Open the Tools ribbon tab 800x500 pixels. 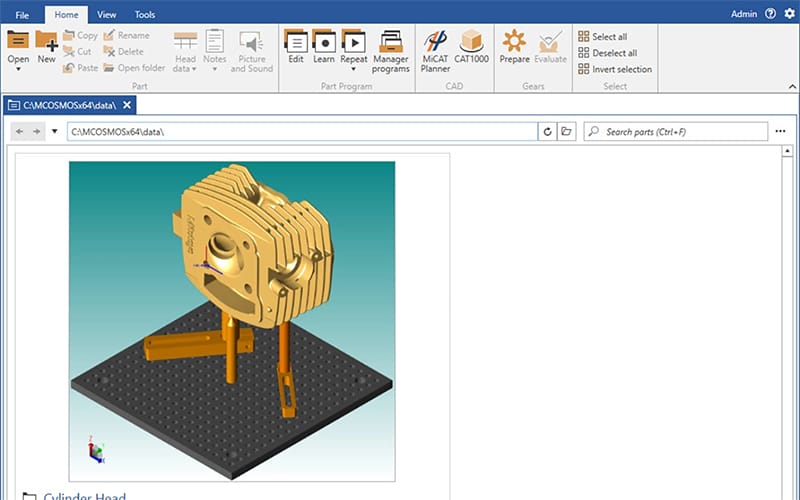tap(145, 15)
